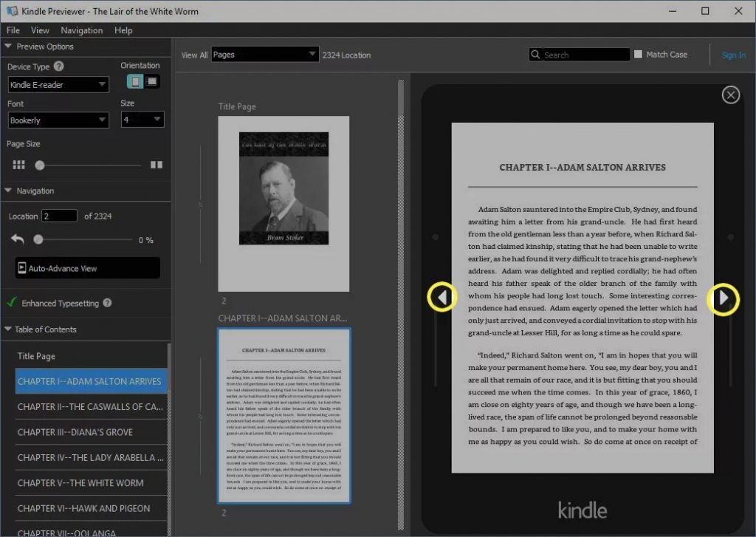
Task: Click the undo location back arrow
Action: 18,239
